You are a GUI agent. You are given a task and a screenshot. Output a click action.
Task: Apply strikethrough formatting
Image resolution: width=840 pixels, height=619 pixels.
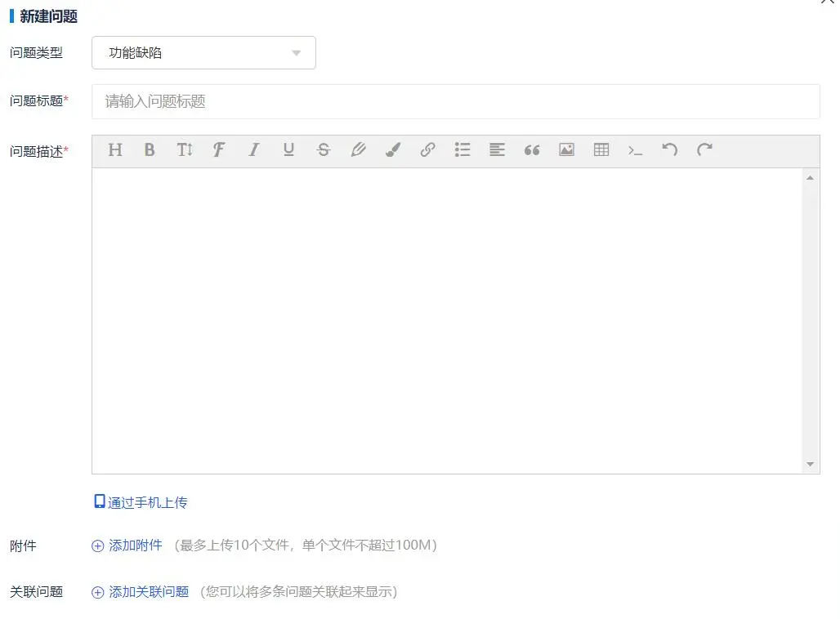click(x=323, y=149)
